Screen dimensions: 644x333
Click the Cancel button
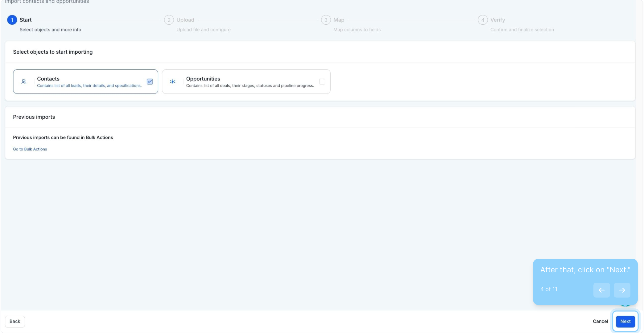(x=600, y=321)
